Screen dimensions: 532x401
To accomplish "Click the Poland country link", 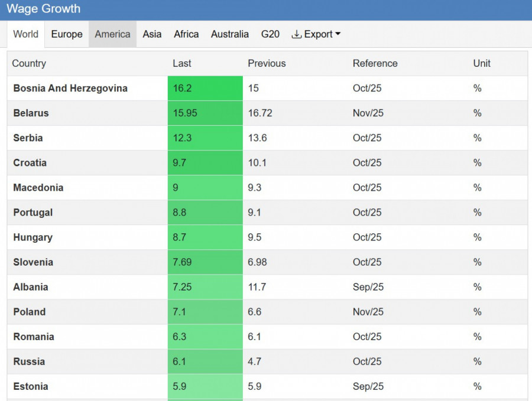I will 29,312.
